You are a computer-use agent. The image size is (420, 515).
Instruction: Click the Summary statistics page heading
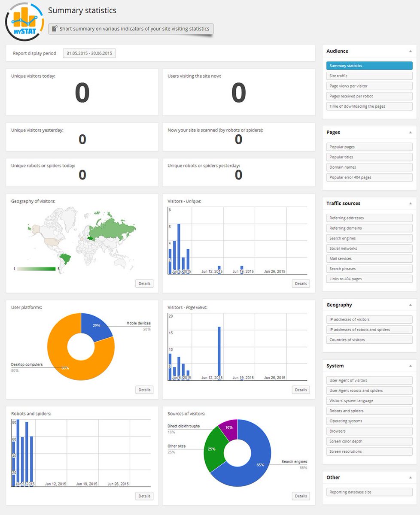tap(82, 10)
